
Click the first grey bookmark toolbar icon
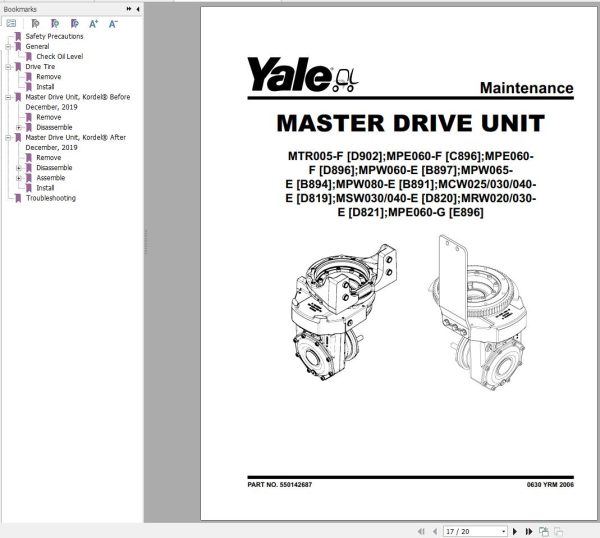(35, 24)
